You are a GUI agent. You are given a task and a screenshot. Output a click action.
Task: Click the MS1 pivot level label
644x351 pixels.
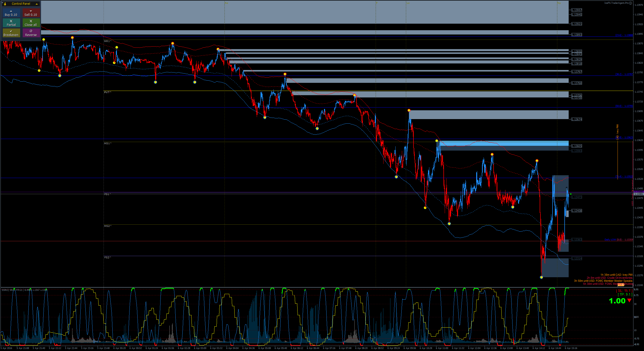coord(108,143)
